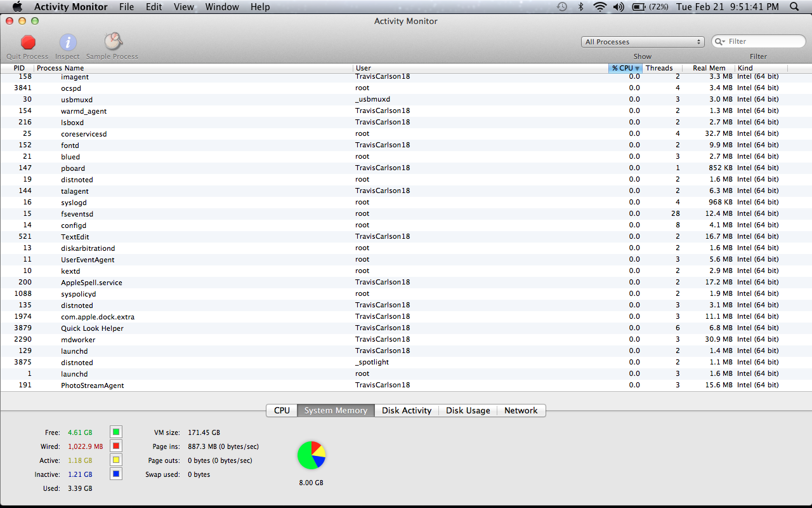
Task: Open the Apple menu
Action: tap(17, 7)
